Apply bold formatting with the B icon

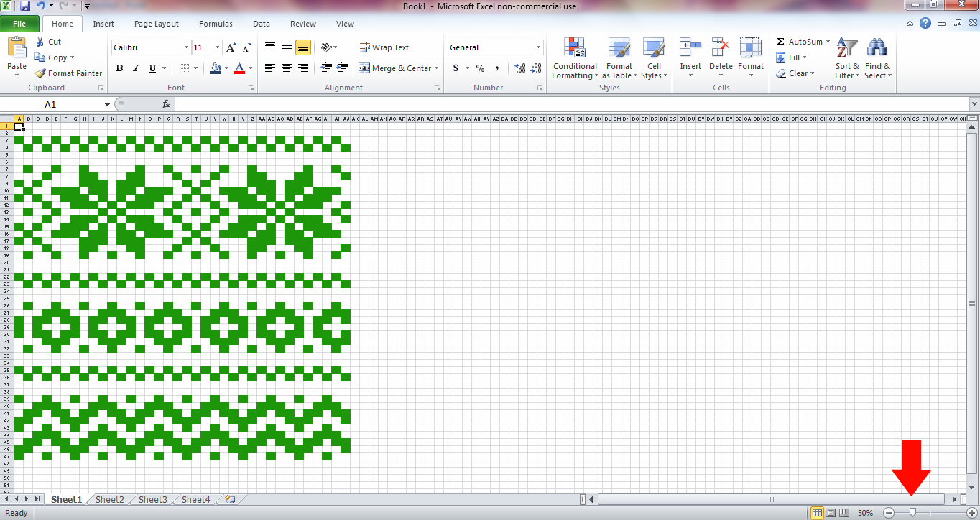tap(119, 68)
